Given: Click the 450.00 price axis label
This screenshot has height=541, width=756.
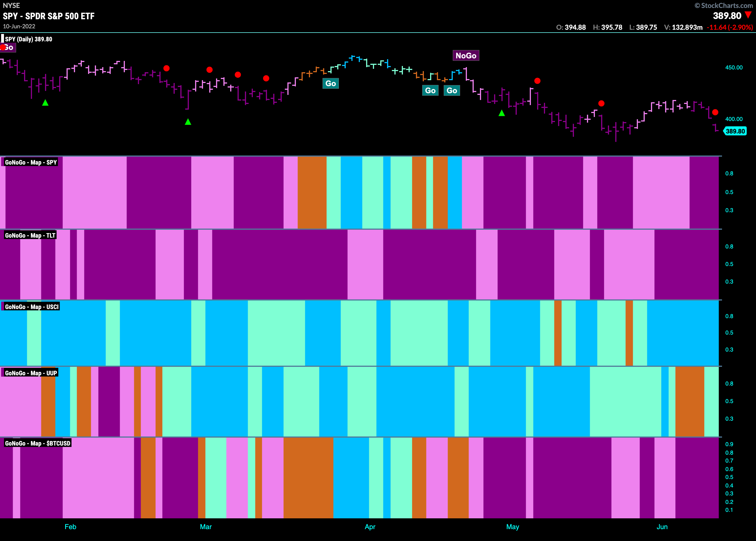Looking at the screenshot, I should click(x=734, y=67).
